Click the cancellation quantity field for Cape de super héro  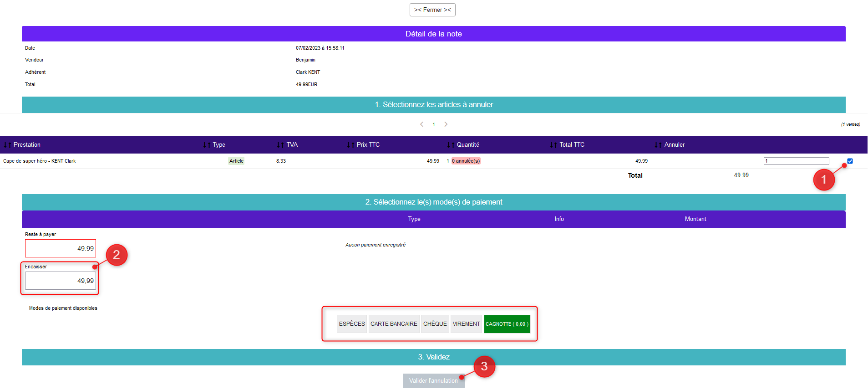(797, 161)
